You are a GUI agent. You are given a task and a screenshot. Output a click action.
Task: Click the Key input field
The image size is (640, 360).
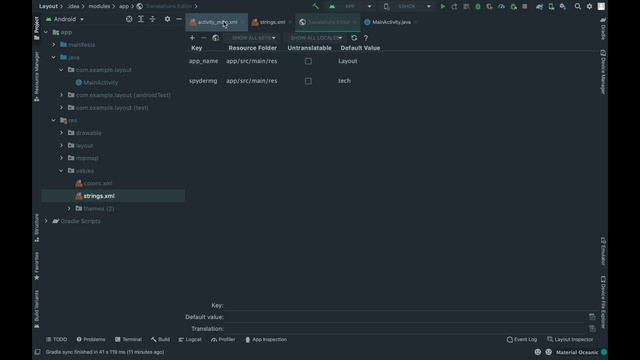click(x=410, y=305)
